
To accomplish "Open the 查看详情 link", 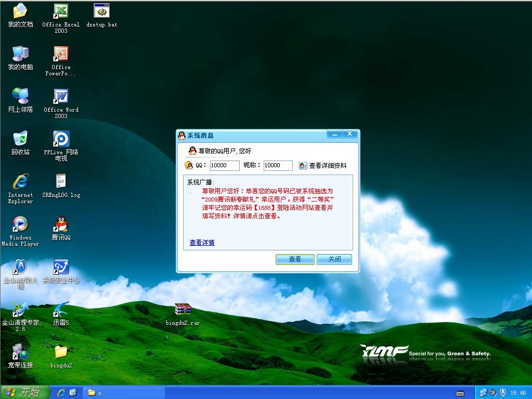I will pos(202,243).
